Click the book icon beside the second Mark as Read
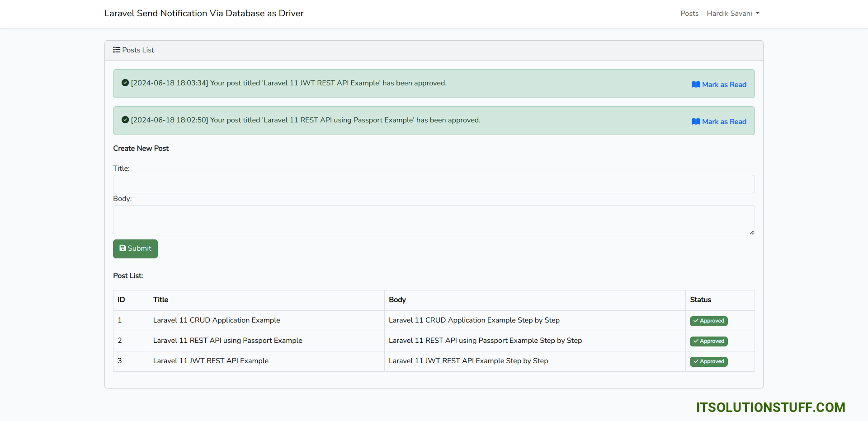868x421 pixels. [695, 122]
